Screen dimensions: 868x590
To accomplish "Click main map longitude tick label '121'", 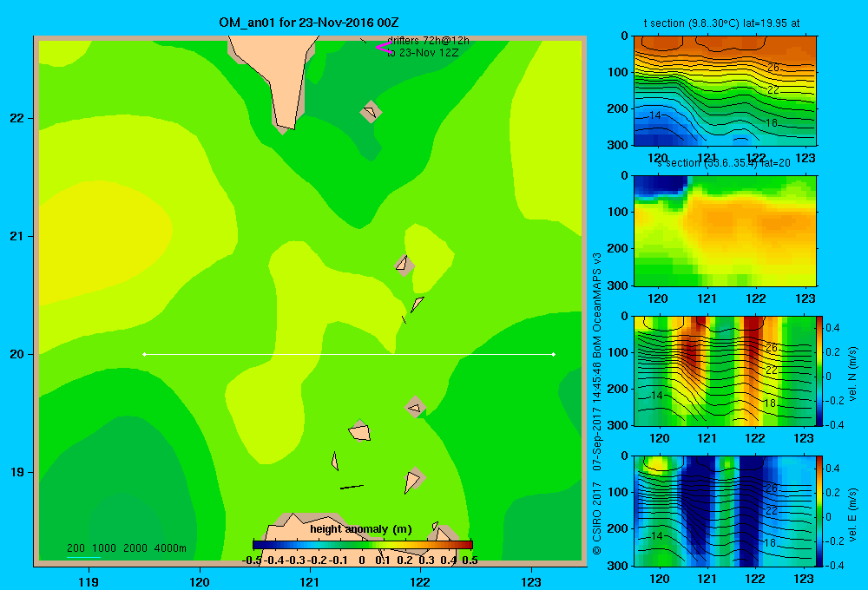I will click(x=310, y=581).
